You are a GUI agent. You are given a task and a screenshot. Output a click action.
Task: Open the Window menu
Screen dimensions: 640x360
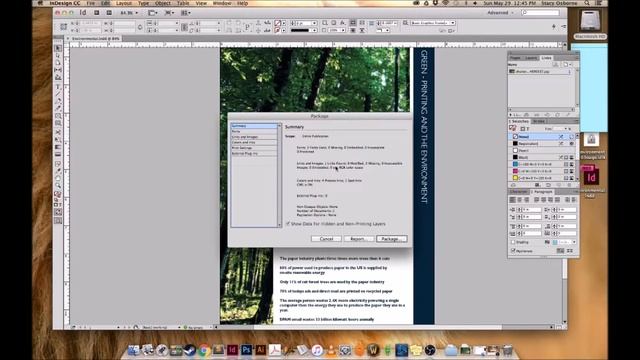coord(222,3)
